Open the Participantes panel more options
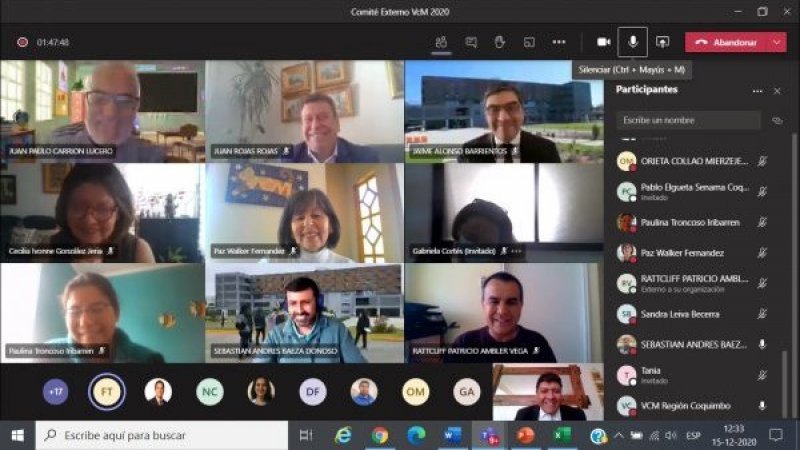Screen dimensions: 800x450 coord(757,91)
